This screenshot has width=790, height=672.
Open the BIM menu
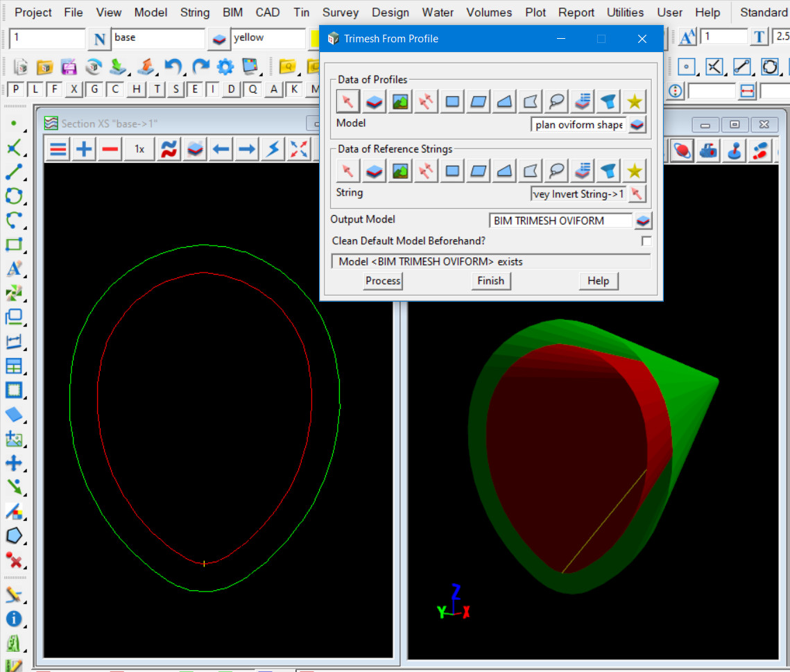coord(232,12)
